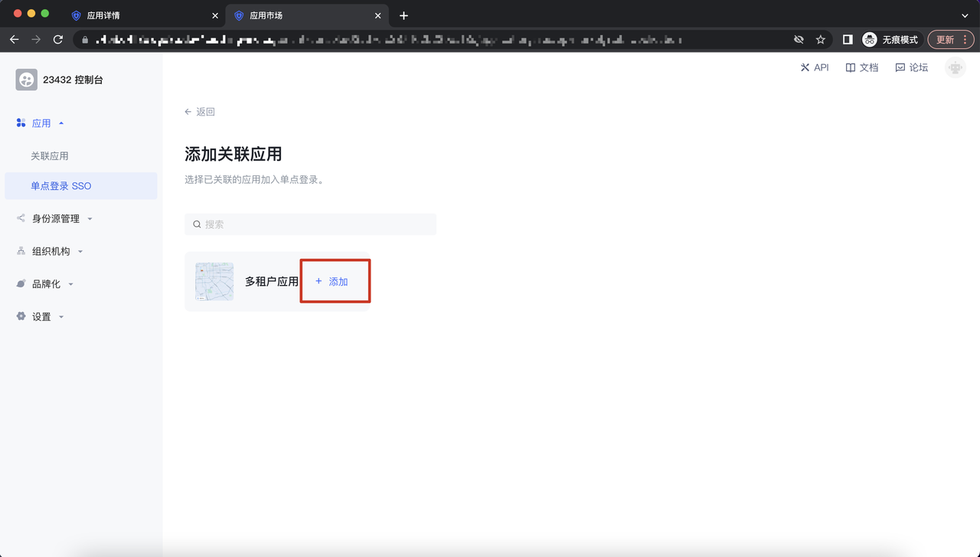Image resolution: width=980 pixels, height=557 pixels.
Task: Click the eye-slash tracking icon in address bar
Action: click(799, 40)
